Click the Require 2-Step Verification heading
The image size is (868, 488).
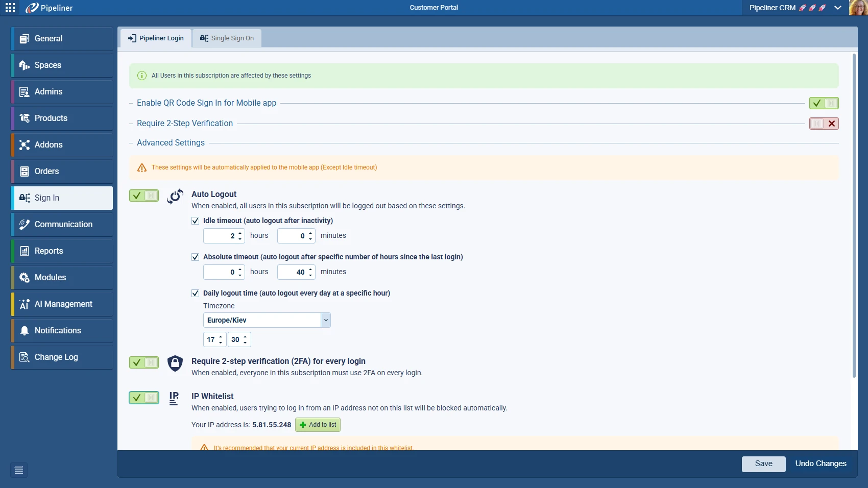pyautogui.click(x=185, y=124)
